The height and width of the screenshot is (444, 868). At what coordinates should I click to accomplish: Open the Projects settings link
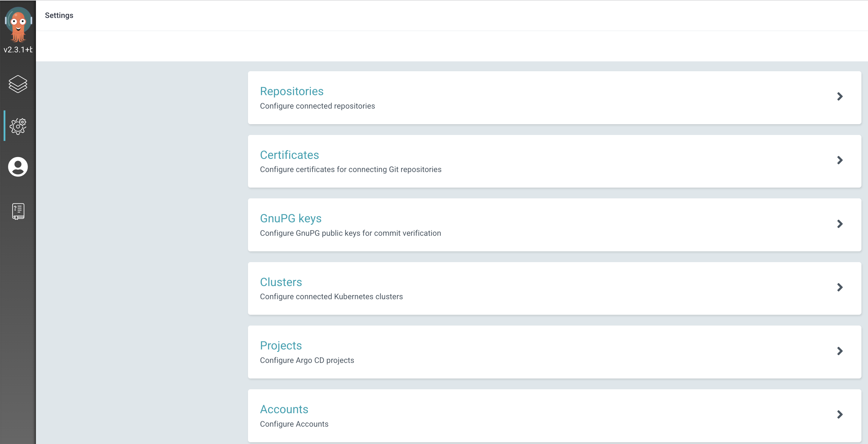(x=281, y=346)
